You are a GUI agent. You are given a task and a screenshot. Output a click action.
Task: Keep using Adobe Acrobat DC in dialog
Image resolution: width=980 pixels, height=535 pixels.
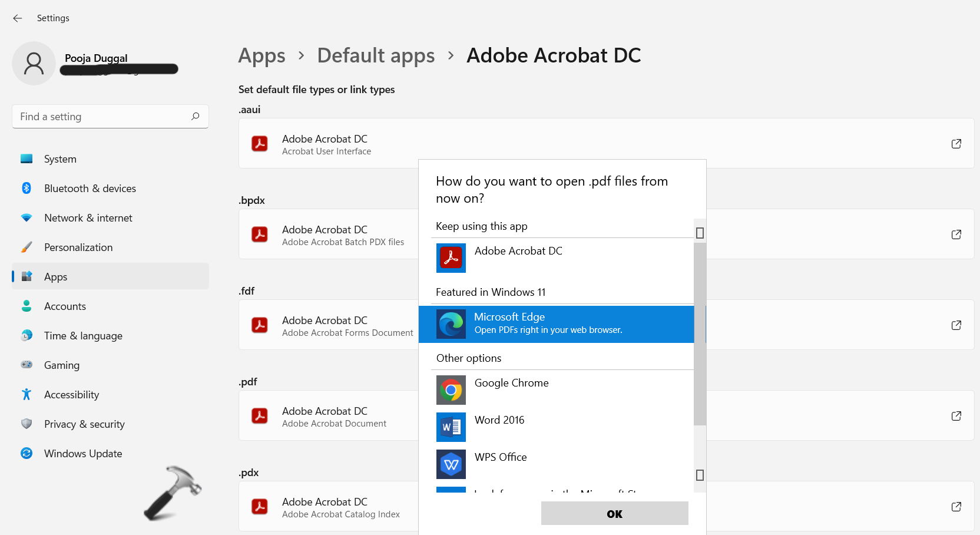pos(518,252)
